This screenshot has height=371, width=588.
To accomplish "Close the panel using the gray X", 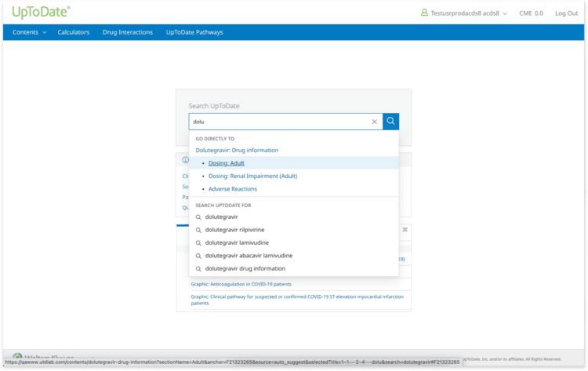I will [405, 230].
